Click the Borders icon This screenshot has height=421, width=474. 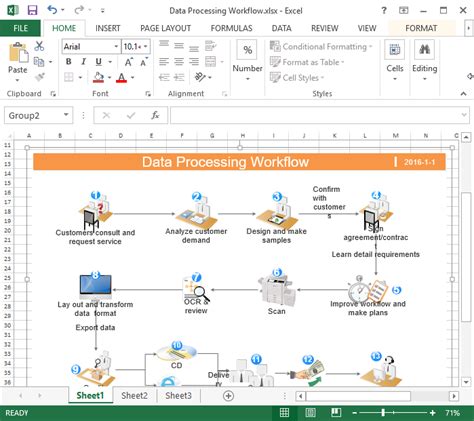tap(69, 77)
